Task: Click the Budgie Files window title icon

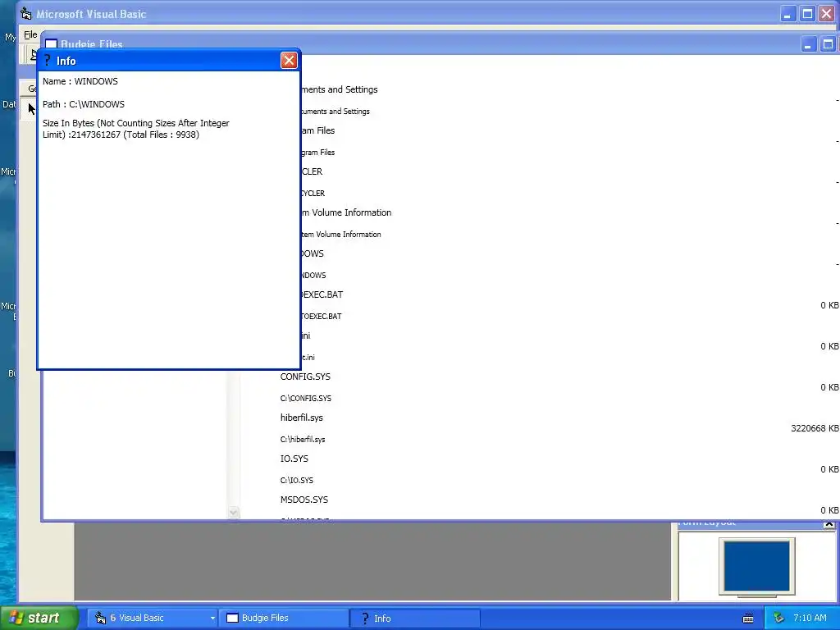Action: tap(52, 44)
